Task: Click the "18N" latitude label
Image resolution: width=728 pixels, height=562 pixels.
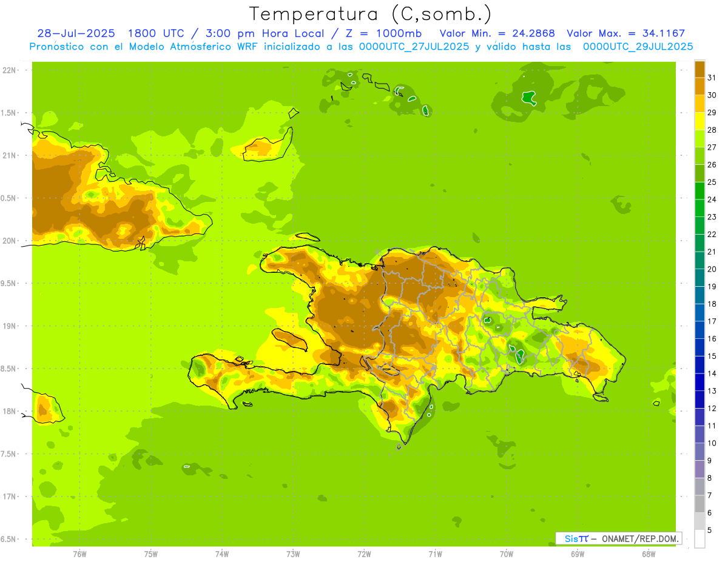Action: [9, 411]
